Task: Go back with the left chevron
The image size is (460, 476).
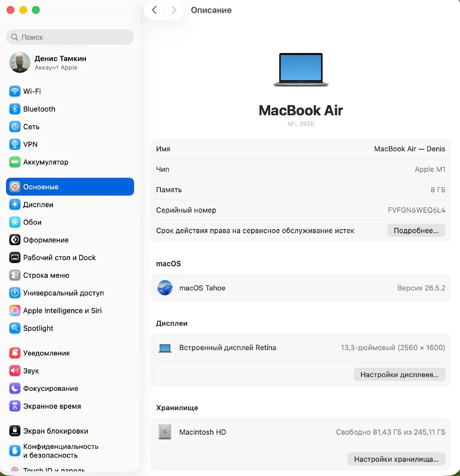Action: point(155,10)
